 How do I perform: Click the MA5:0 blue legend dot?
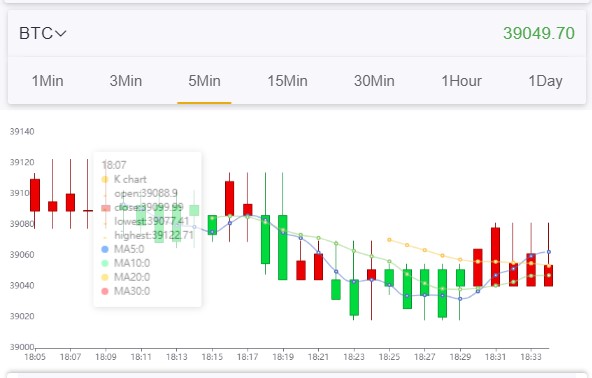105,249
